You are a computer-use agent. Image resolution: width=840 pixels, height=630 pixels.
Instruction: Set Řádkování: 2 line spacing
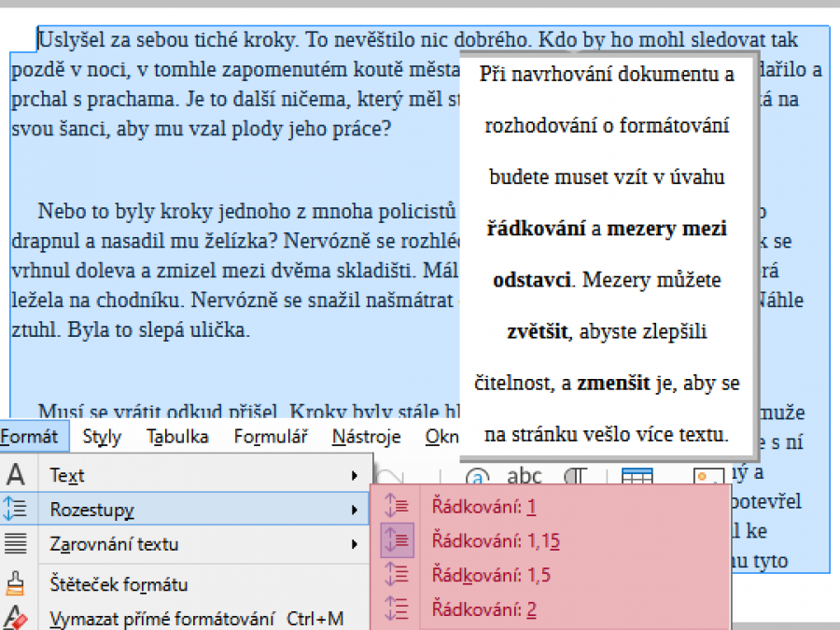[550, 609]
